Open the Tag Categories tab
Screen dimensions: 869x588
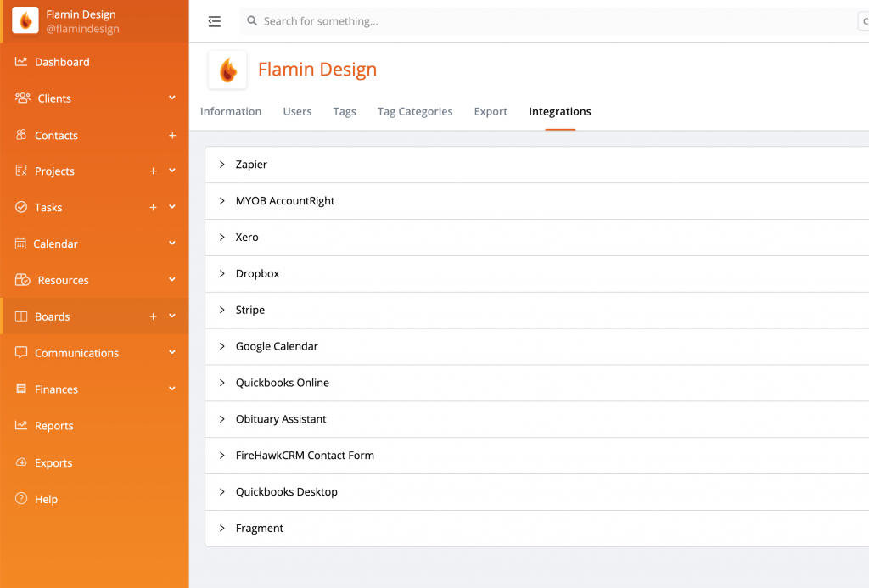[x=415, y=111]
